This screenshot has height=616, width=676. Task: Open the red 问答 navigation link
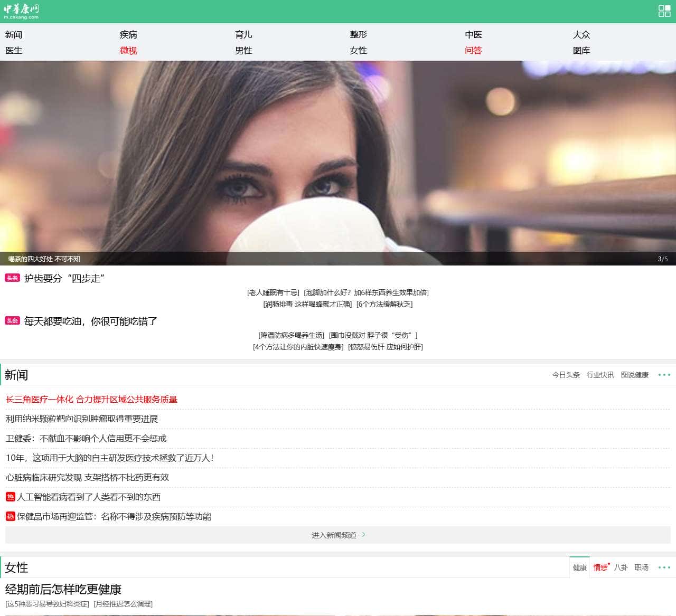pos(473,50)
